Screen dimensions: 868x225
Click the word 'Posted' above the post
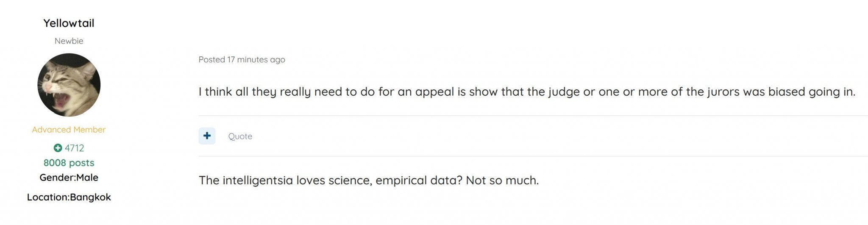[211, 60]
